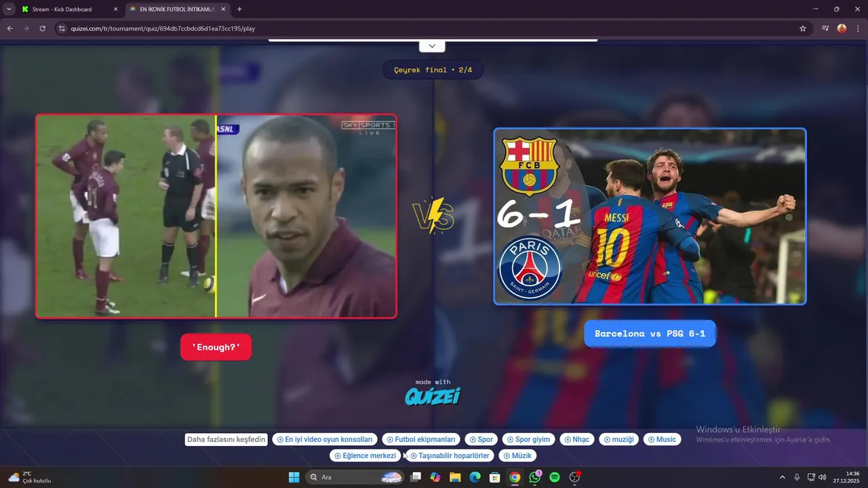The width and height of the screenshot is (868, 488).
Task: Click the microphone icon in system tray
Action: [x=797, y=477]
